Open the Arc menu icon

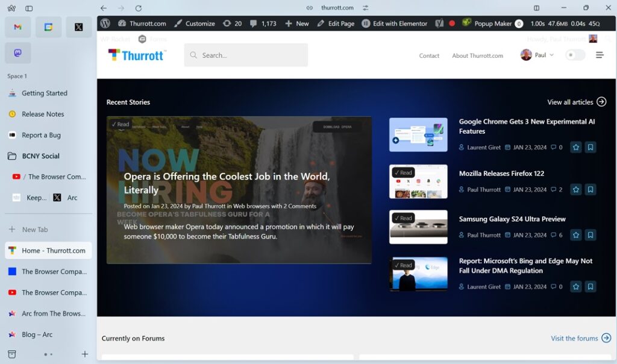(x=11, y=8)
